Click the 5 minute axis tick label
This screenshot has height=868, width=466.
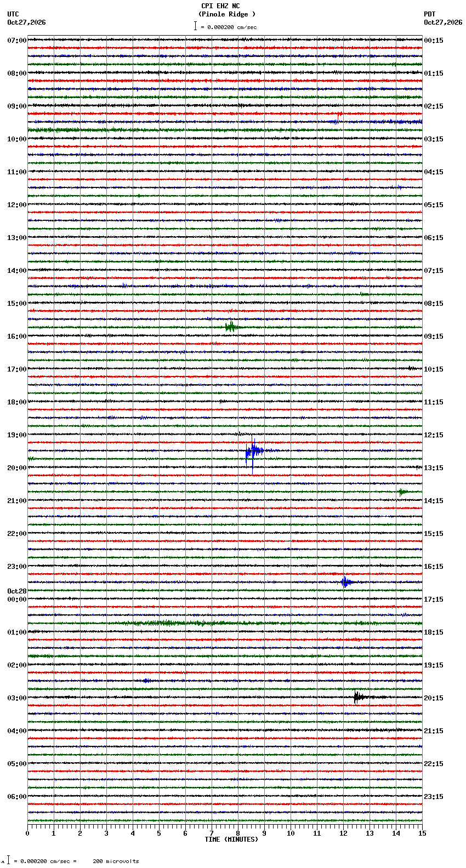click(x=159, y=833)
